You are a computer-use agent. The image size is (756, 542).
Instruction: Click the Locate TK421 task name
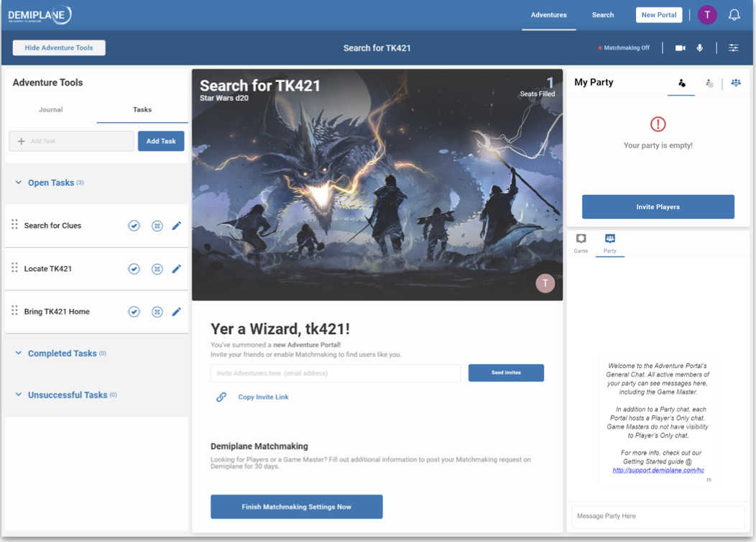[47, 269]
